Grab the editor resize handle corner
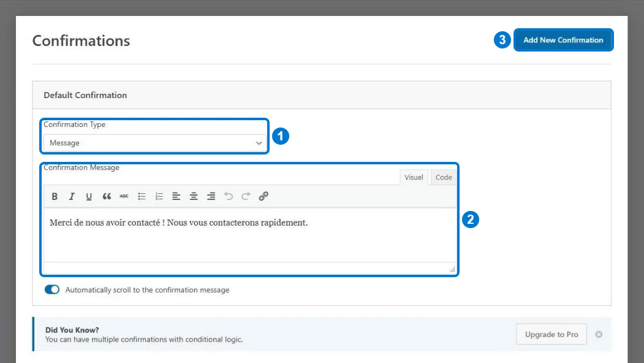Image resolution: width=644 pixels, height=363 pixels. (452, 269)
